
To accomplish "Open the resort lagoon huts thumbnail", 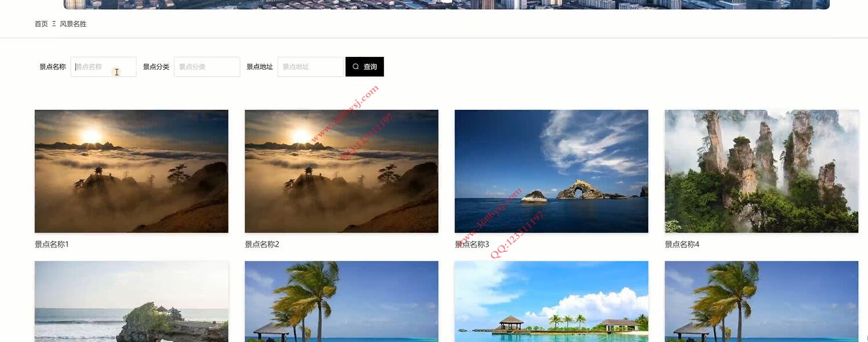I will tap(551, 301).
